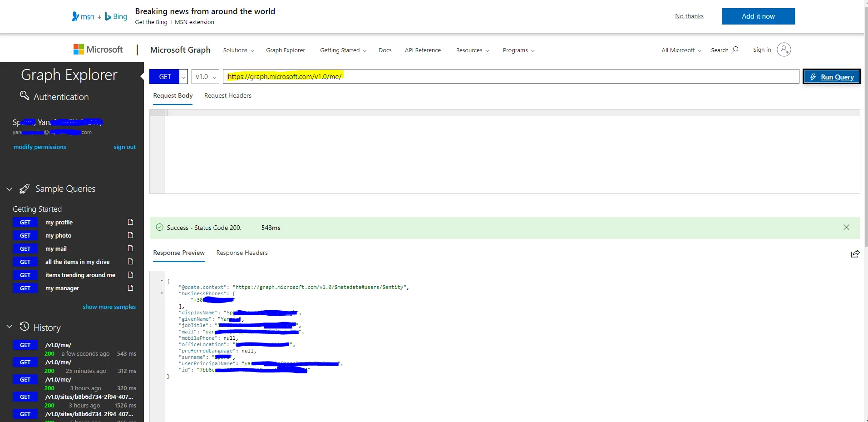The image size is (868, 422).
Task: Select the my photo sample query
Action: [58, 235]
